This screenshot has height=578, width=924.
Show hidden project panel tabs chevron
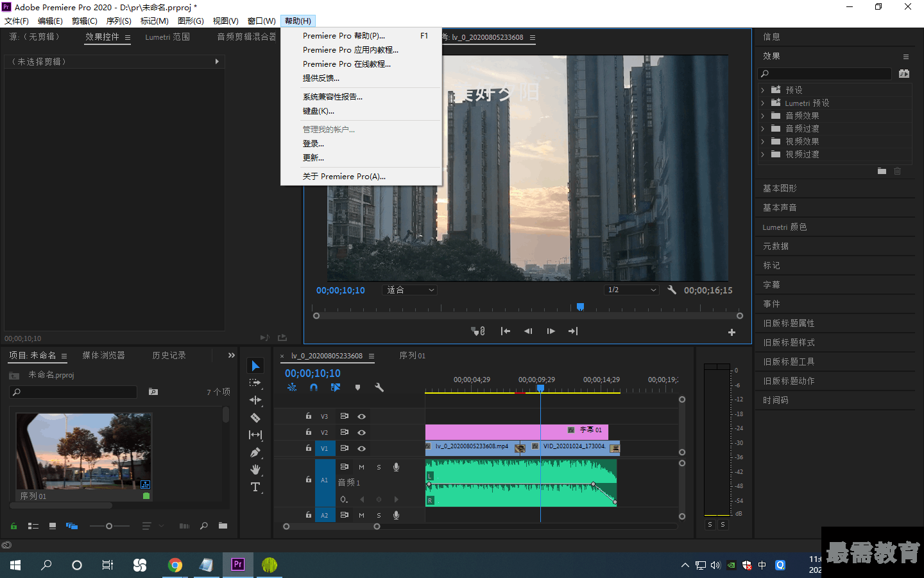click(232, 355)
